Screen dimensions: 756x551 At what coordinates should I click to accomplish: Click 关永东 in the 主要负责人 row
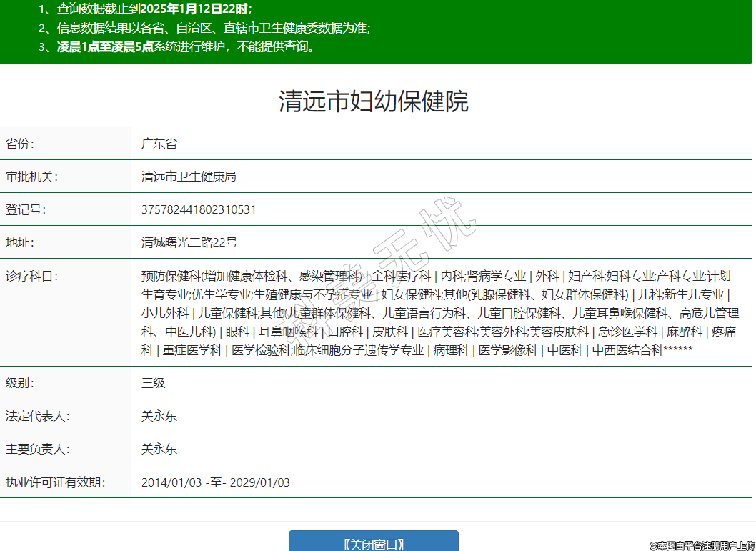click(x=159, y=450)
